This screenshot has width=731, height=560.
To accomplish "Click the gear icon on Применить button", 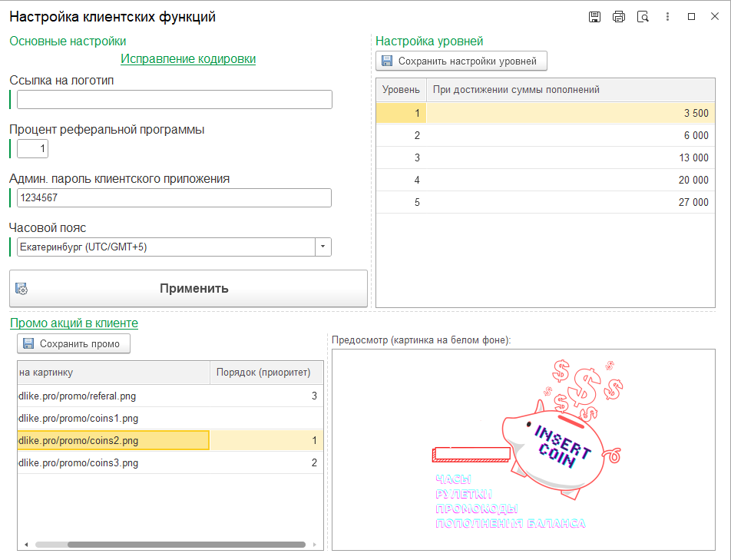I will tap(21, 289).
